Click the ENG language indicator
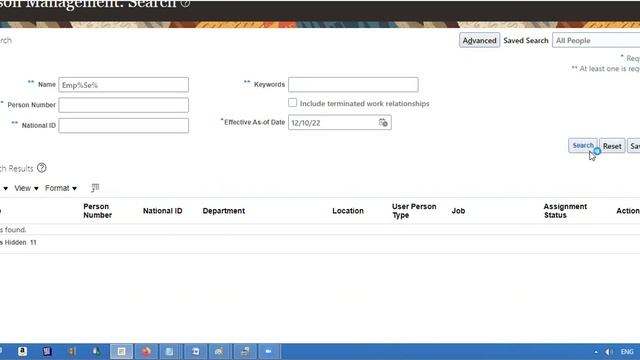Viewport: 640px width, 360px height. (x=627, y=352)
